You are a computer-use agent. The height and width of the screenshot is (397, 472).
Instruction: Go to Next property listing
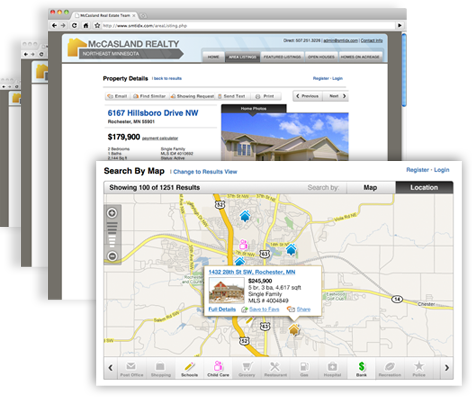coord(337,96)
